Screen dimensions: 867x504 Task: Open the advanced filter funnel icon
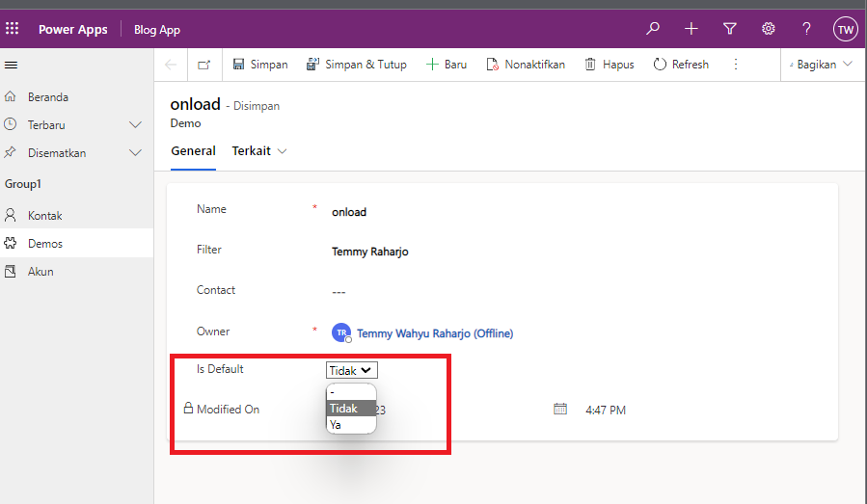[730, 29]
